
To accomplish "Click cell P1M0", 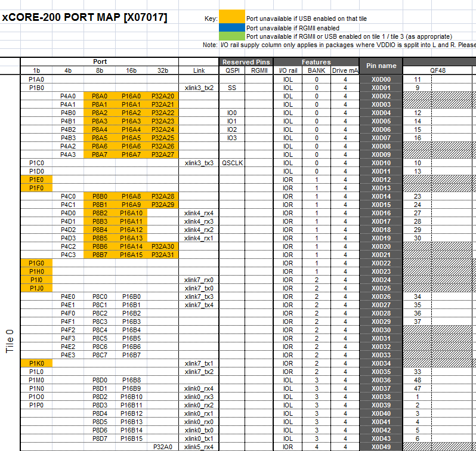I will click(x=36, y=380).
